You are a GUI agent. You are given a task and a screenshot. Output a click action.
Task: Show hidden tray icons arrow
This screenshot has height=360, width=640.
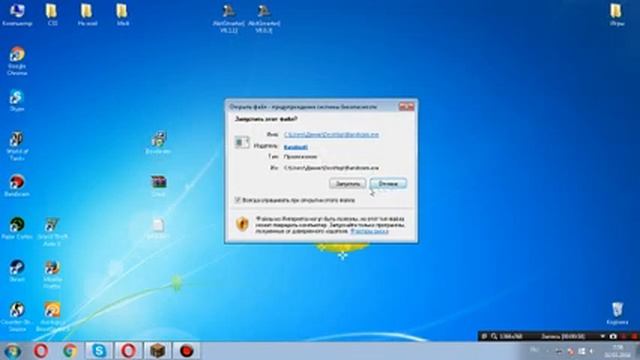pos(547,351)
